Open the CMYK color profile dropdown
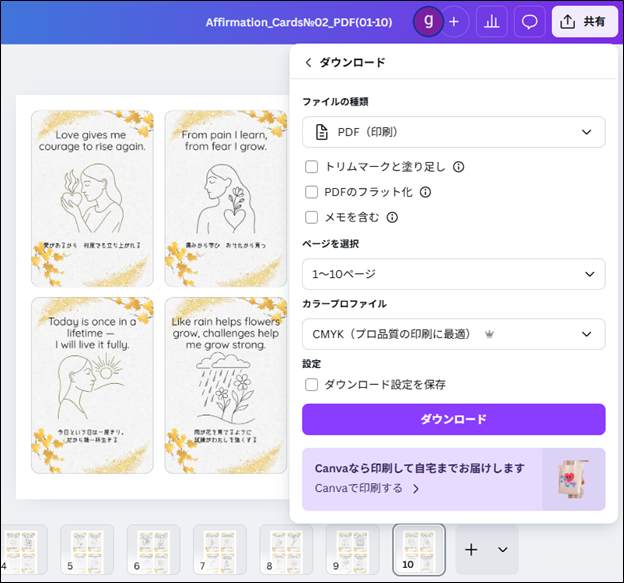Screen dimensions: 624x583 pos(453,334)
